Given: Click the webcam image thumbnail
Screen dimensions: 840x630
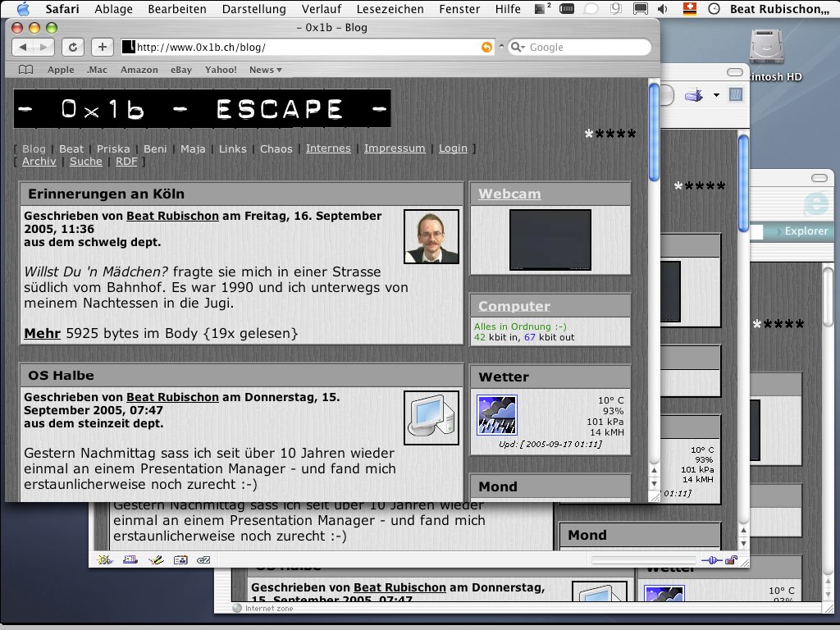Looking at the screenshot, I should pyautogui.click(x=550, y=240).
